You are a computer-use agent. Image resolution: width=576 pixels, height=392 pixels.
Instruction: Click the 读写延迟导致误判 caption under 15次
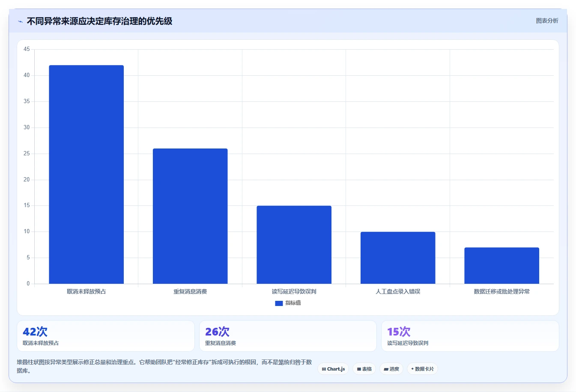(x=408, y=343)
